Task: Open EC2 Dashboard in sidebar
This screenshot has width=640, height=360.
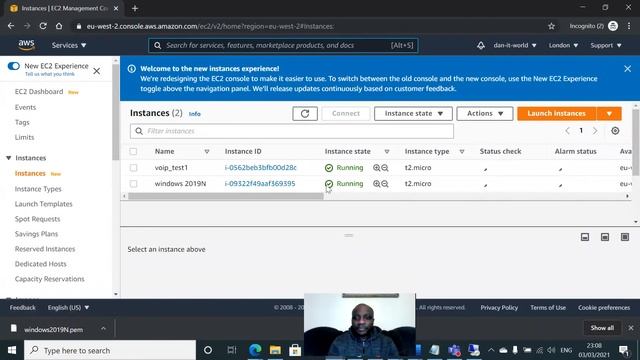Action: click(x=39, y=92)
